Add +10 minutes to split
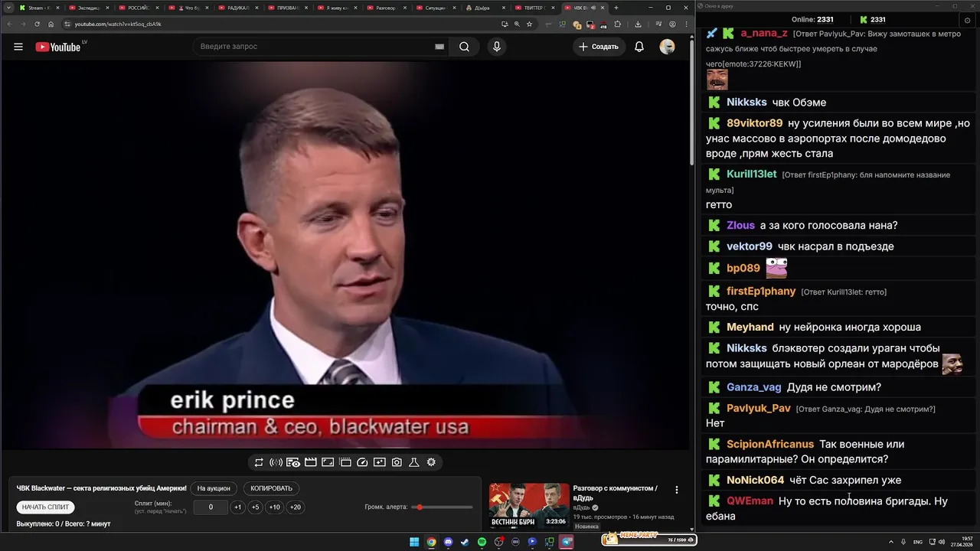The width and height of the screenshot is (980, 551). [x=274, y=507]
